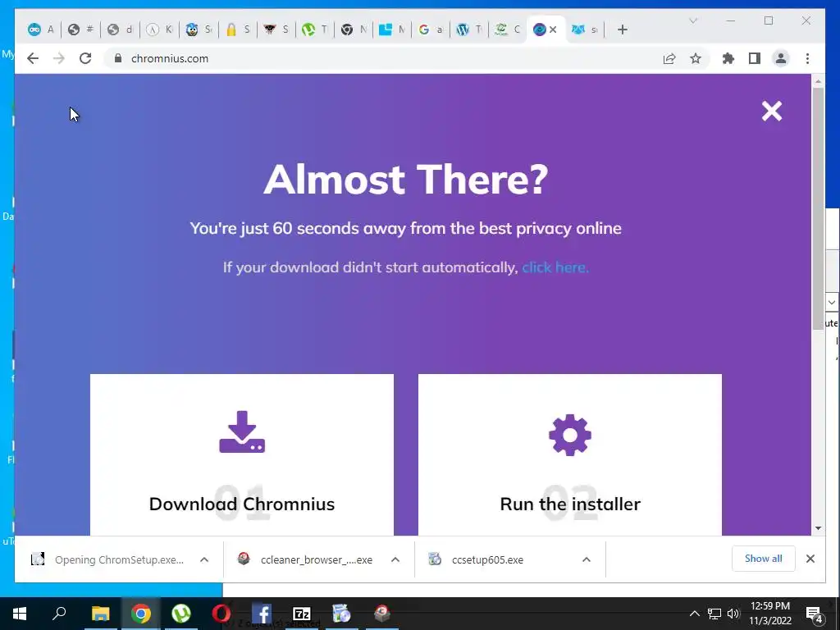Switch to the Chrome logo icon tab
The width and height of the screenshot is (840, 630).
tap(354, 30)
